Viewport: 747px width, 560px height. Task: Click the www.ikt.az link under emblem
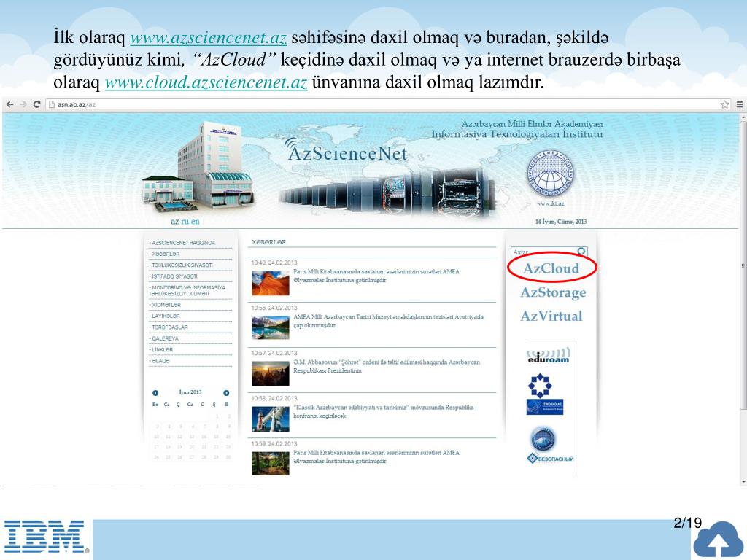(x=550, y=203)
